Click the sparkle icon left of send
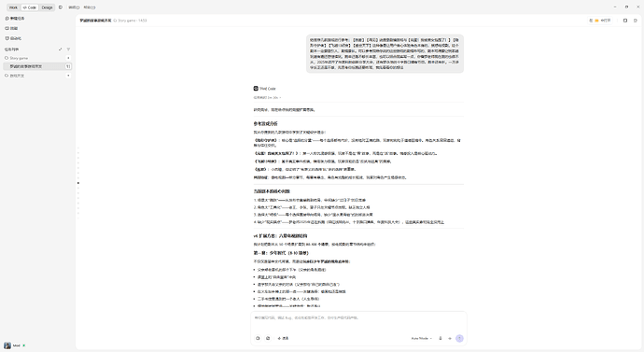 click(x=450, y=338)
